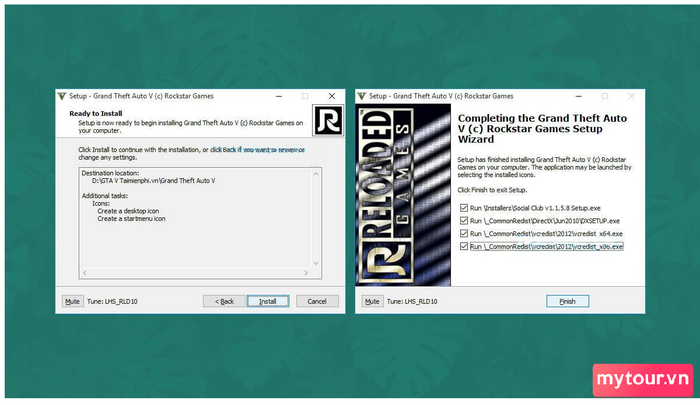The height and width of the screenshot is (405, 700).
Task: Click Install in the Ready to Install window
Action: tap(268, 301)
